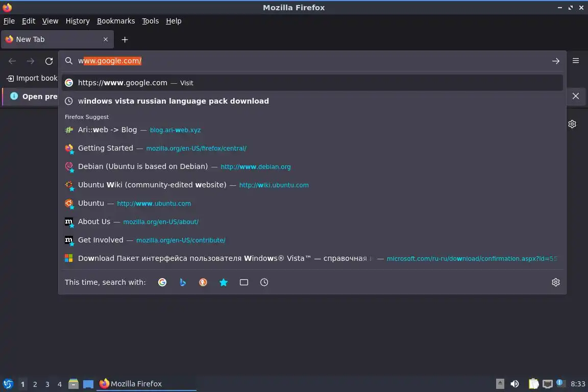Image resolution: width=588 pixels, height=392 pixels.
Task: Switch to workspace 3 in taskbar
Action: pos(47,384)
